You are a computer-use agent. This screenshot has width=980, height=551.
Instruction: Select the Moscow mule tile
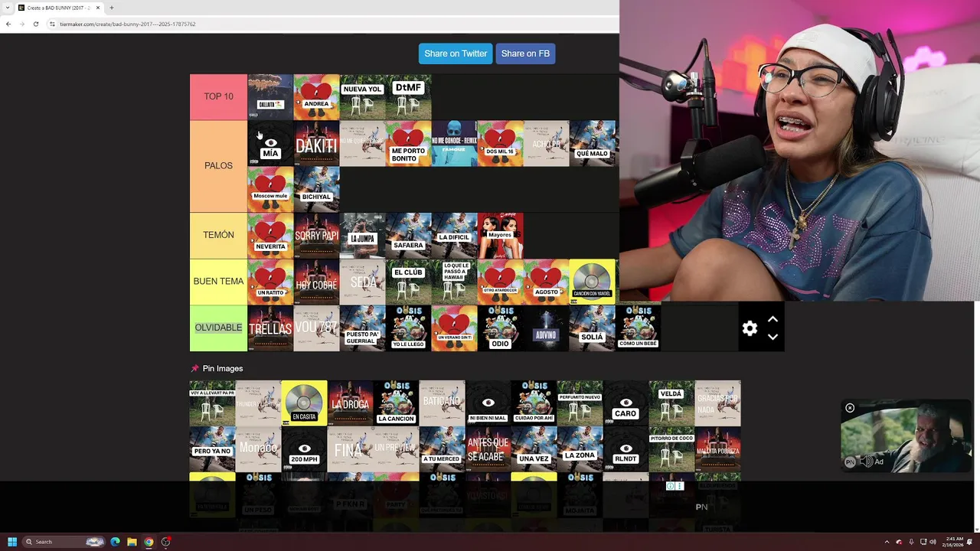point(270,189)
